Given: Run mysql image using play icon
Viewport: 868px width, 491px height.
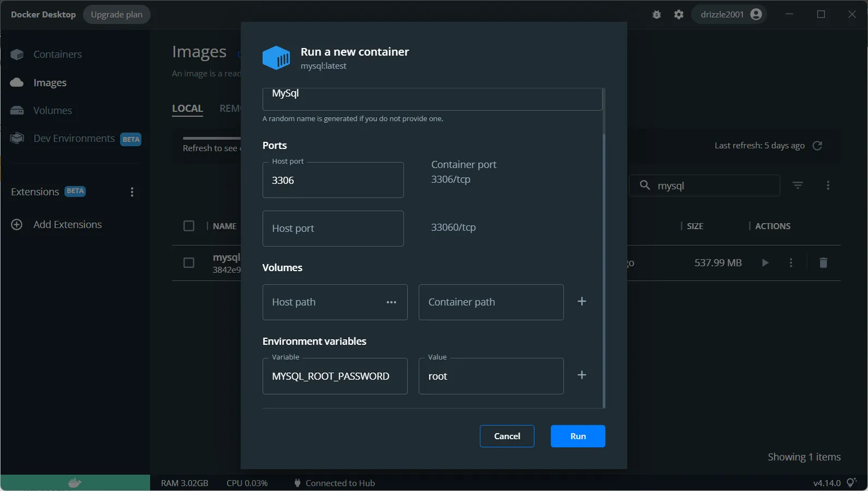Looking at the screenshot, I should click(765, 263).
